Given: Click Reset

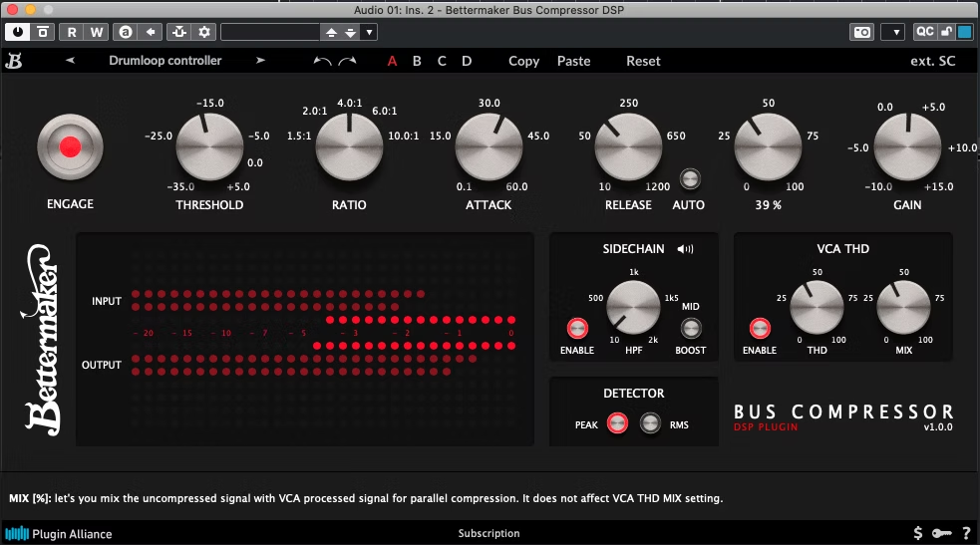Looking at the screenshot, I should pyautogui.click(x=643, y=61).
